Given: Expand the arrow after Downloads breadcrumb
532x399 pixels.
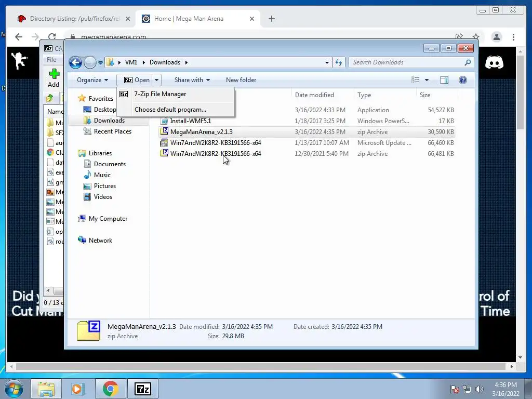Looking at the screenshot, I should coord(187,62).
